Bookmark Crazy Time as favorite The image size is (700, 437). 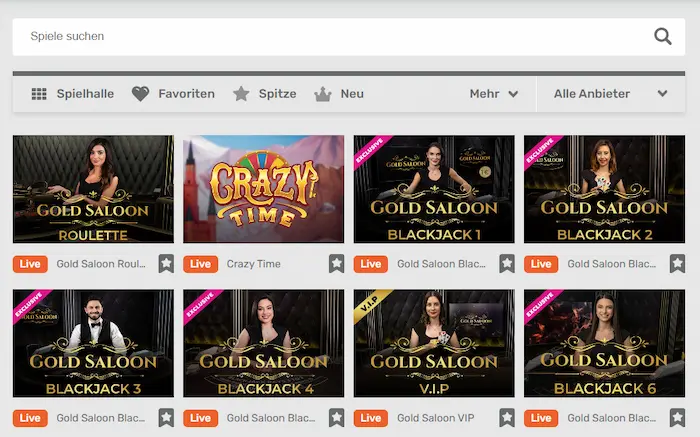click(337, 264)
